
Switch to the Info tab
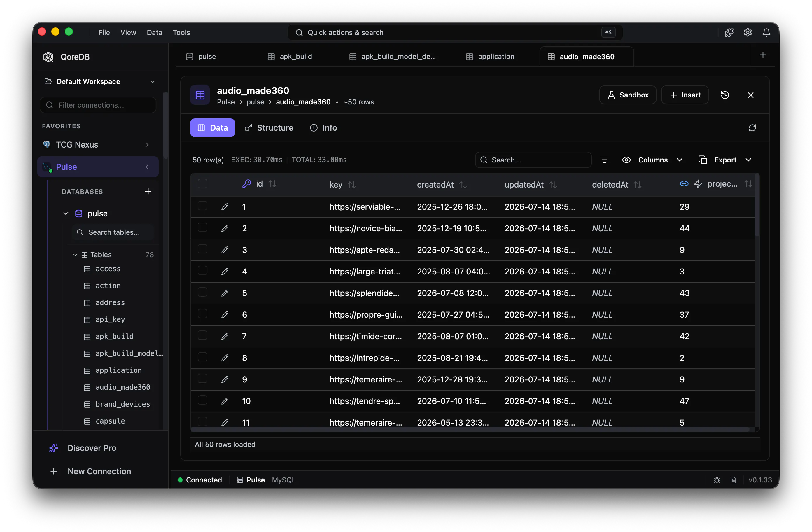point(323,128)
